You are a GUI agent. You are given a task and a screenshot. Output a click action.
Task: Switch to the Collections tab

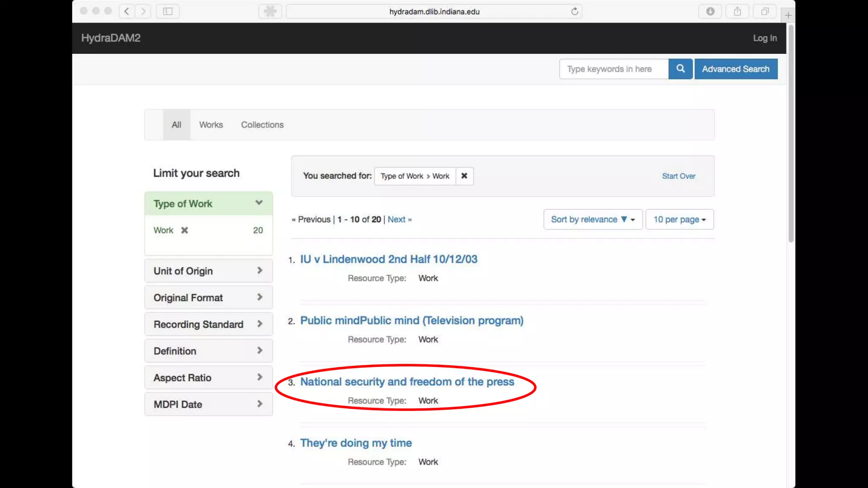pyautogui.click(x=262, y=125)
